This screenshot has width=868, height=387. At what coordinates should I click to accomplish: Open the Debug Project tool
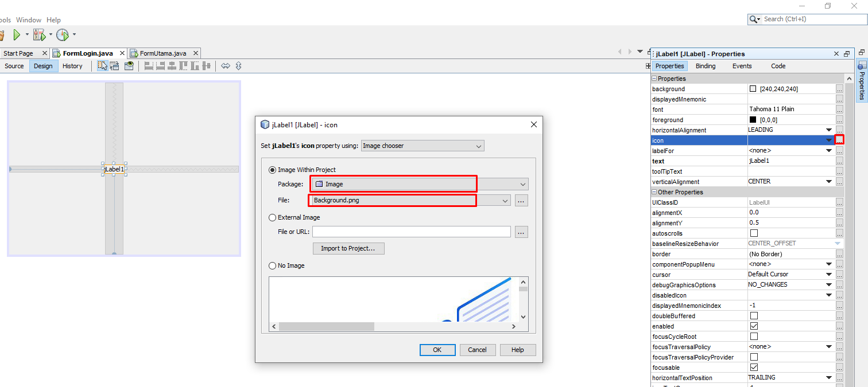(x=39, y=34)
